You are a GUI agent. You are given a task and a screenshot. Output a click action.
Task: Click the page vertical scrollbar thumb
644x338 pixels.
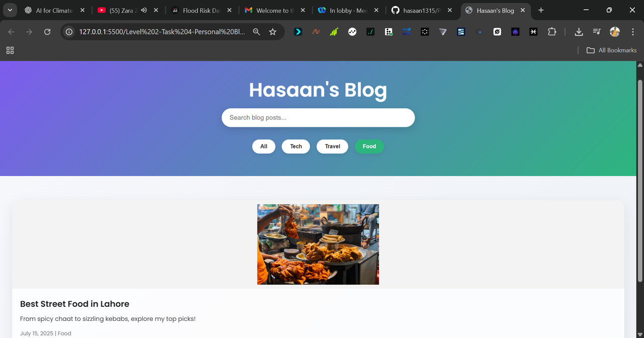pos(640,181)
